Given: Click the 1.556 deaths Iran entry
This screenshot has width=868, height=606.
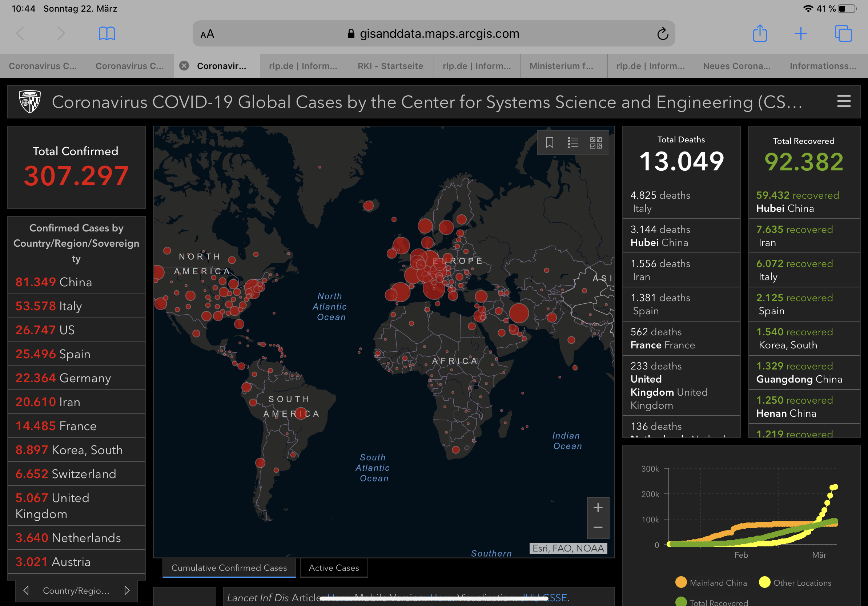Looking at the screenshot, I should (x=681, y=270).
